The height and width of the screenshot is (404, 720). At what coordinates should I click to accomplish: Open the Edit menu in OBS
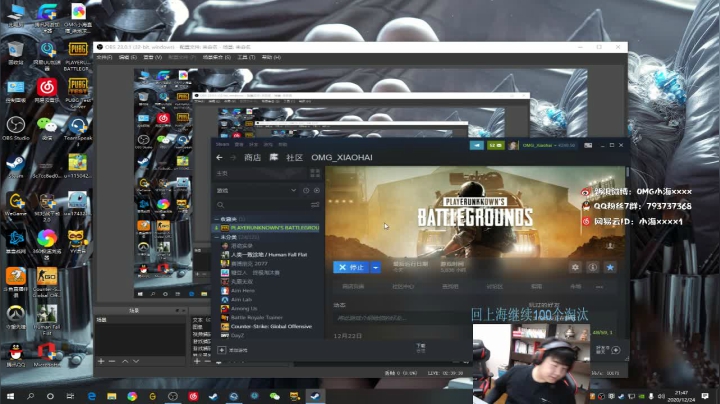pyautogui.click(x=127, y=57)
